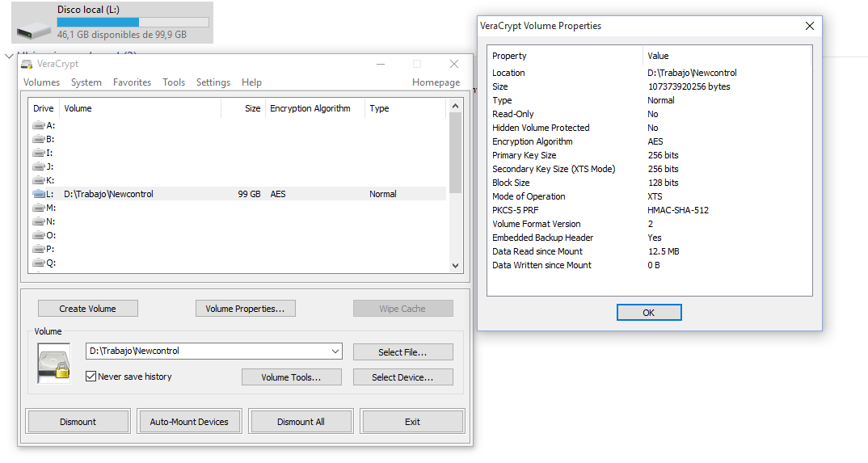Viewport: 868px width, 463px height.
Task: Select drive A: icon in VeraCrypt list
Action: pos(38,125)
